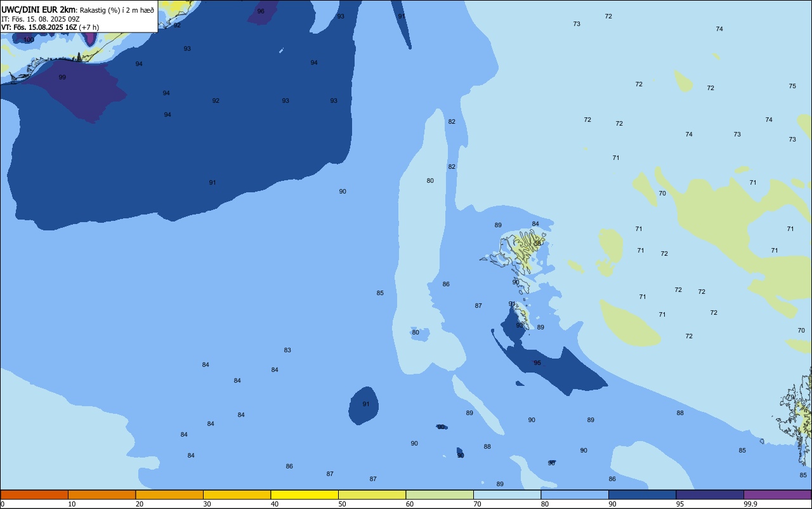
Task: Click the 100 humidity value on the map
Action: pos(29,40)
